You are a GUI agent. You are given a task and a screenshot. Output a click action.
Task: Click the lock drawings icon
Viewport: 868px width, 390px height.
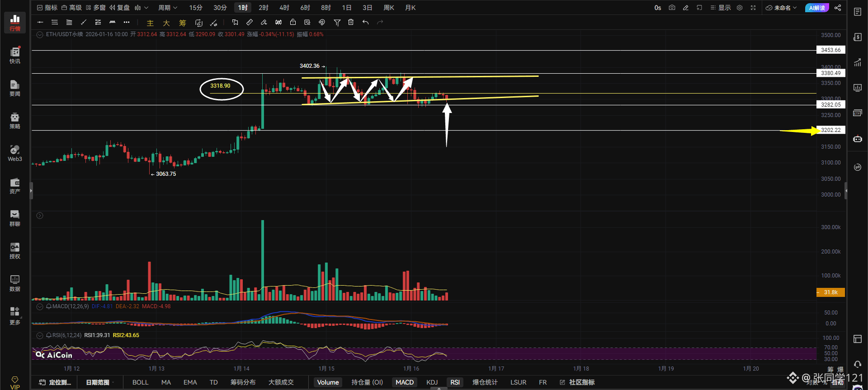(293, 22)
